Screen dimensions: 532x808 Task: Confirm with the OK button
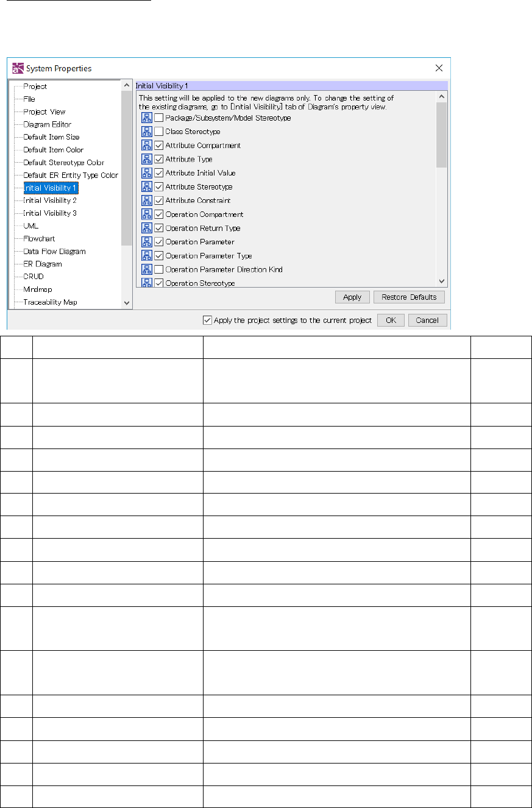click(391, 320)
